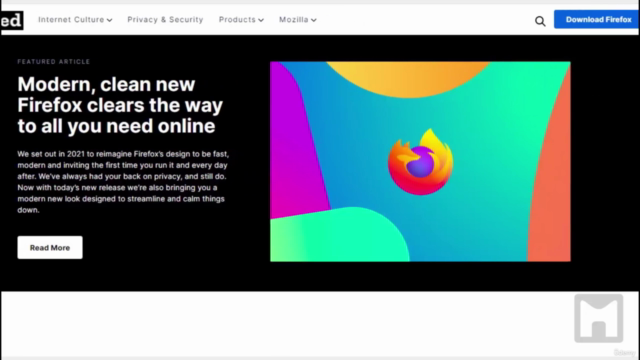Expand the Internet Culture chevron arrow
640x360 pixels.
109,20
